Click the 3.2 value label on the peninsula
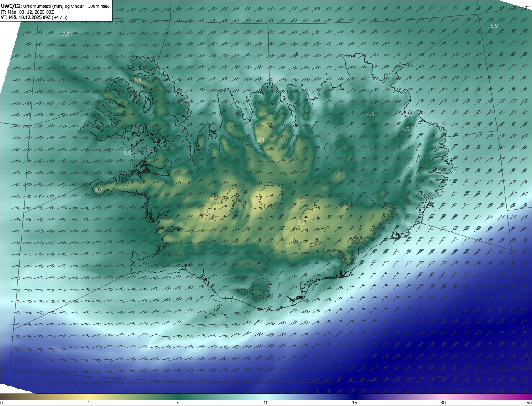The width and height of the screenshot is (532, 406). click(99, 191)
